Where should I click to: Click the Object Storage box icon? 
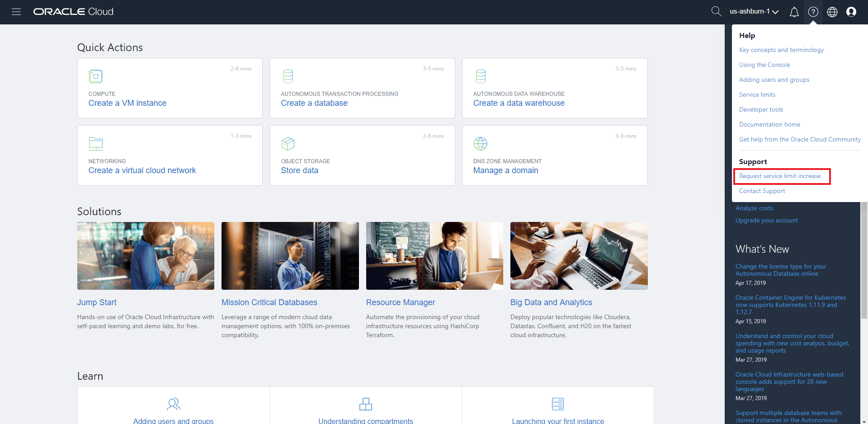[288, 143]
